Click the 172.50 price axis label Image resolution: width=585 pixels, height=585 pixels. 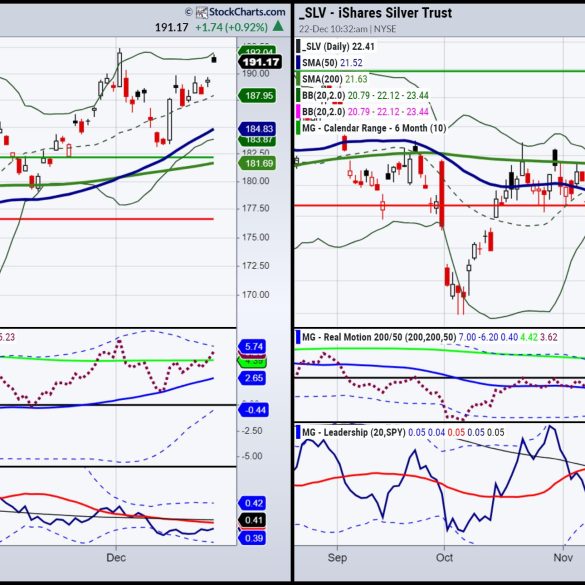point(255,266)
